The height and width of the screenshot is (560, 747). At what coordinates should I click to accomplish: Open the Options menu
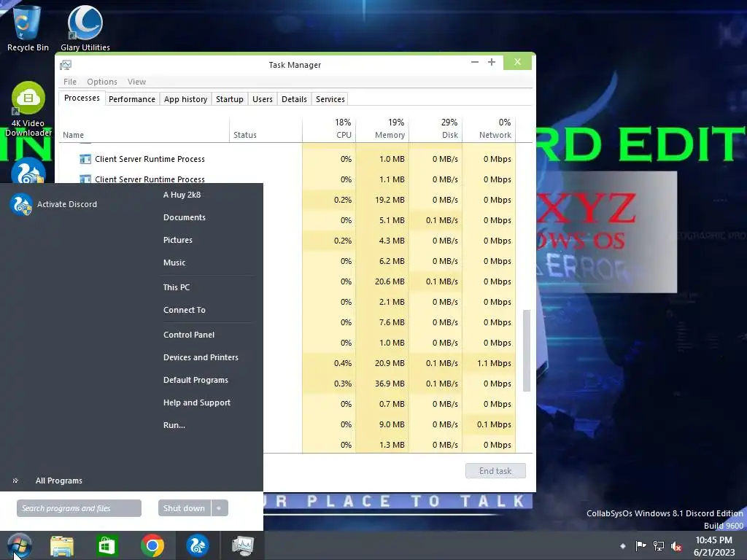click(102, 82)
